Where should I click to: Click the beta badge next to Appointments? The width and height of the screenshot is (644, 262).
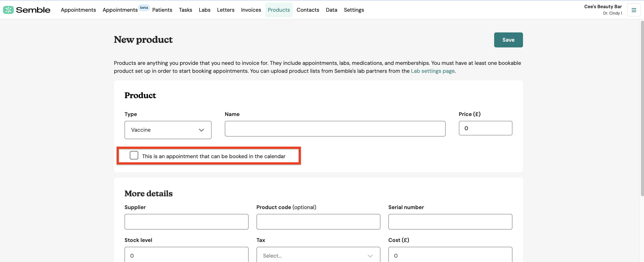coord(144,7)
